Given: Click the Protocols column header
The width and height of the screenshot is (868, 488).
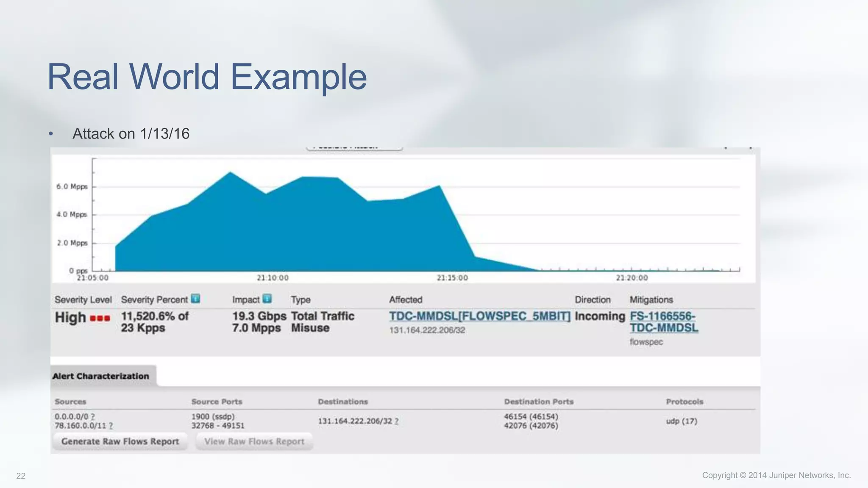Looking at the screenshot, I should click(684, 402).
